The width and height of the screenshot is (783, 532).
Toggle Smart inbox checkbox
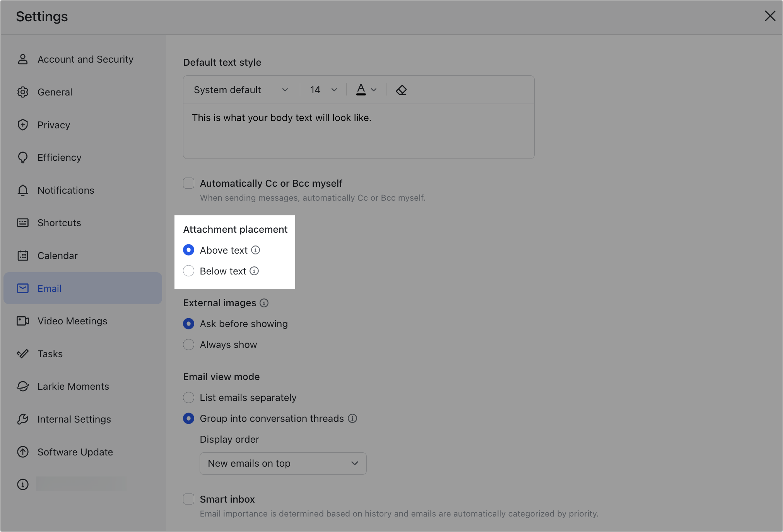(x=188, y=499)
